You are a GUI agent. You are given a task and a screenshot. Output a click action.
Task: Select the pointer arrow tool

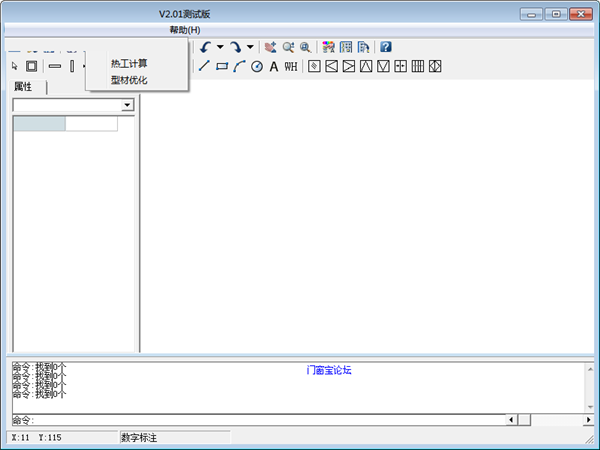[x=15, y=66]
